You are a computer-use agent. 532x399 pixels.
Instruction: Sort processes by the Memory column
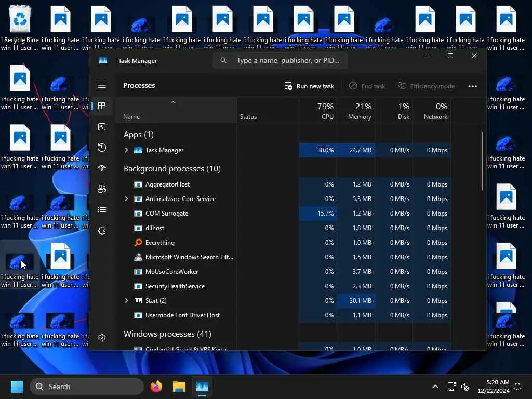pos(356,111)
